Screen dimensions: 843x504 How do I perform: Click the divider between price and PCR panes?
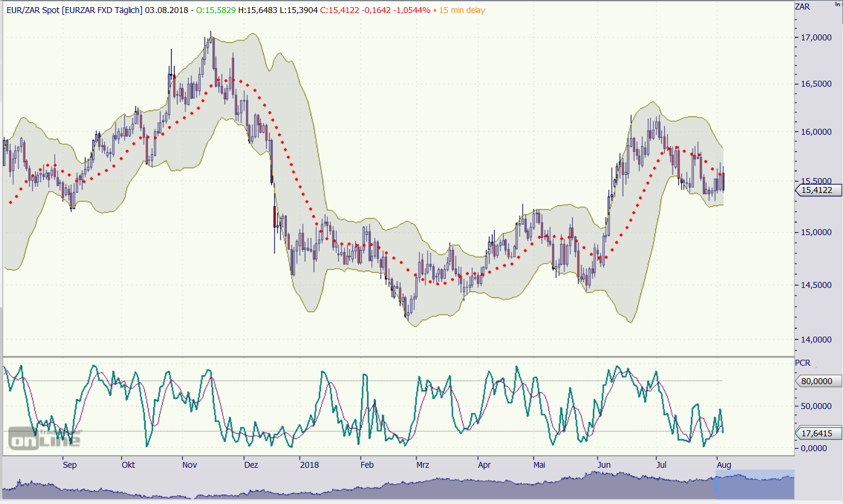[398, 356]
